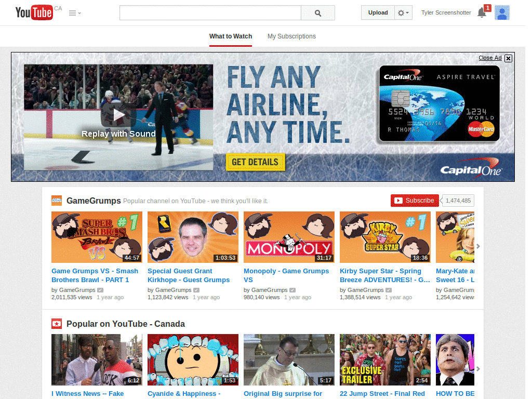Open Monopoly Game Grumps video thumbnail
This screenshot has height=399, width=532.
pyautogui.click(x=289, y=237)
